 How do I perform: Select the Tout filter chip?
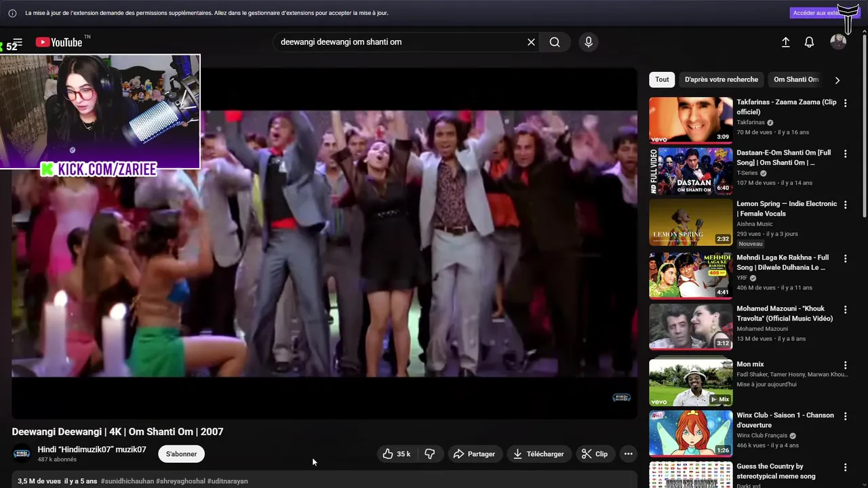[x=662, y=79]
